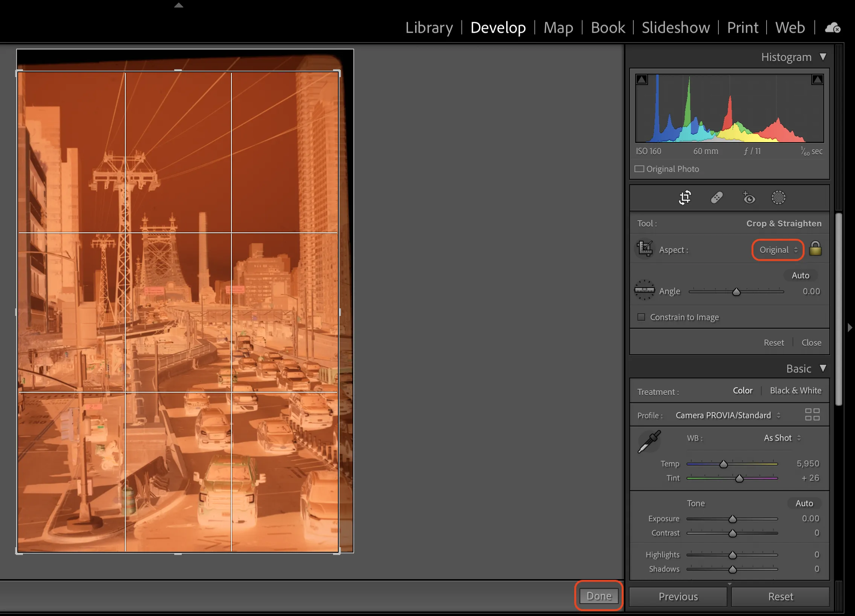Click the Tint slider handle

pos(739,478)
